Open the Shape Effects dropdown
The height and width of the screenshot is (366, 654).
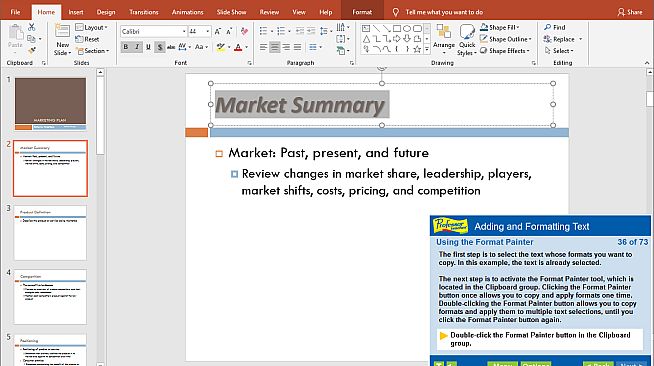click(505, 51)
